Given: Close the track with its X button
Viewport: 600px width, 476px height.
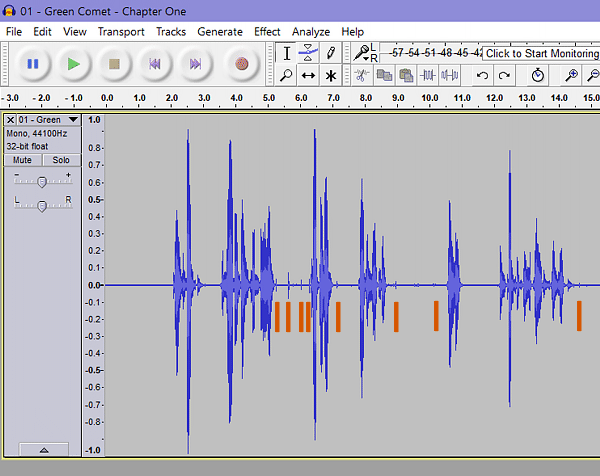Looking at the screenshot, I should pos(10,120).
